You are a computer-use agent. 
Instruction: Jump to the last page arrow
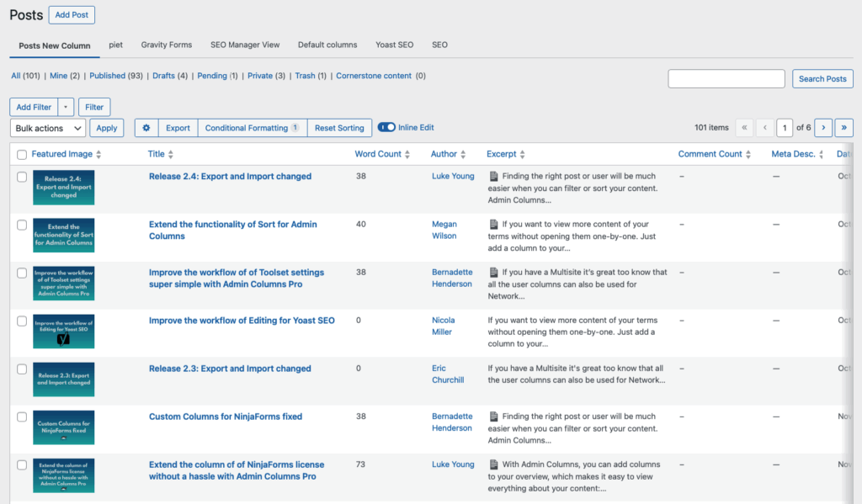(843, 128)
